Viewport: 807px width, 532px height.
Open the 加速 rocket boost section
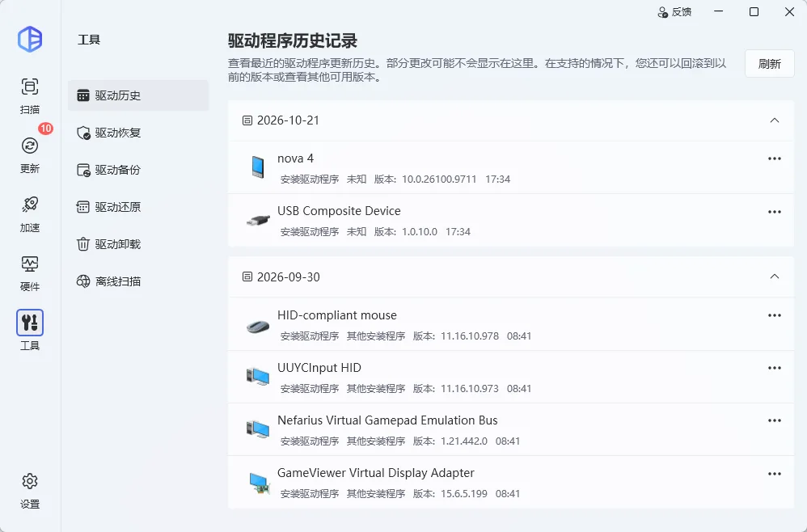click(x=30, y=213)
